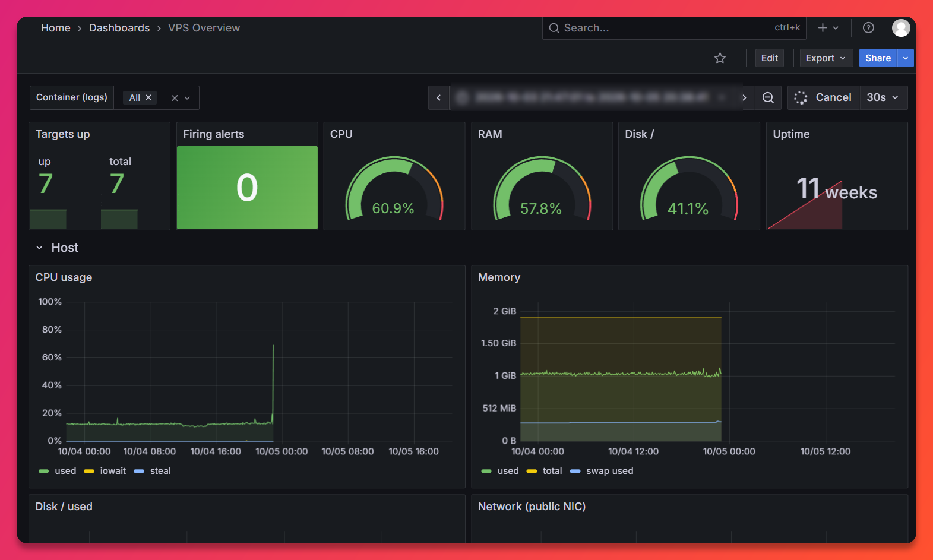Click the Firing alerts value 0
Image resolution: width=933 pixels, height=560 pixels.
247,188
